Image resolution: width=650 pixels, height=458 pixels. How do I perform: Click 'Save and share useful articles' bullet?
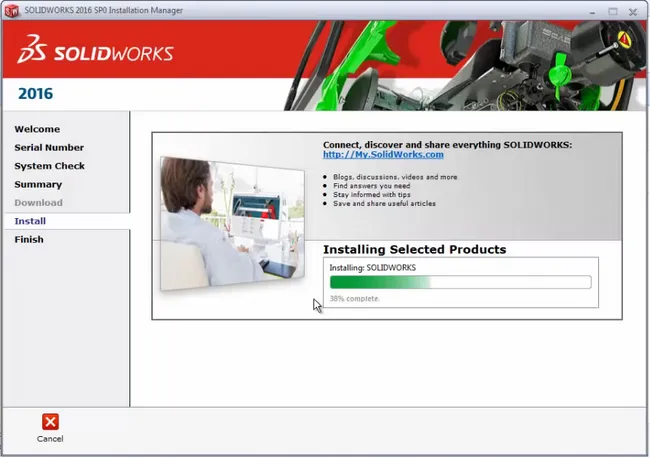point(384,204)
